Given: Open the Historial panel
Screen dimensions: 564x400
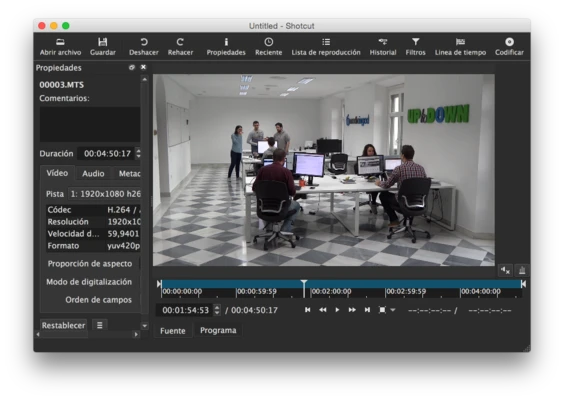Looking at the screenshot, I should pos(383,47).
